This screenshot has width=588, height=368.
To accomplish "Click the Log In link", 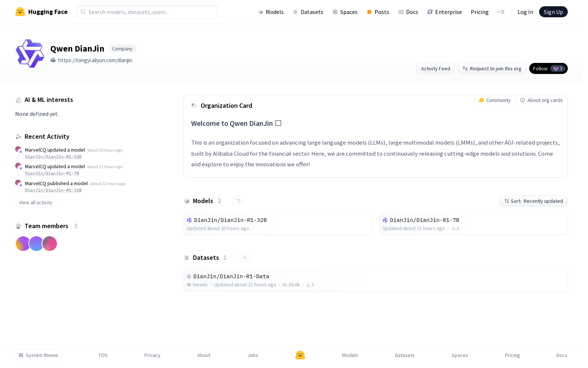I will point(525,12).
